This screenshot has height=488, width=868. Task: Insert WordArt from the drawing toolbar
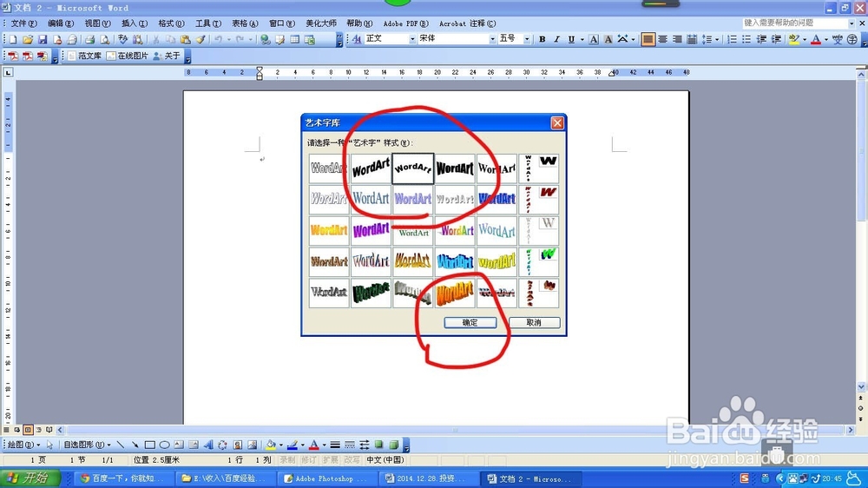[208, 445]
